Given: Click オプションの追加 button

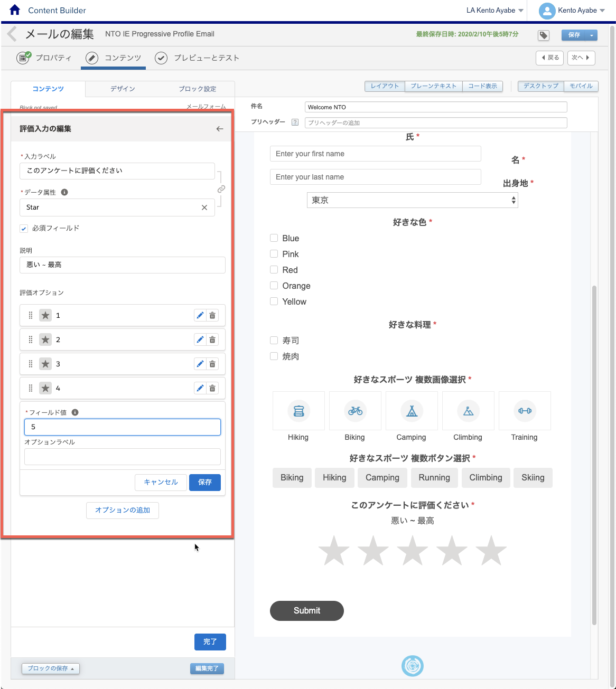Looking at the screenshot, I should [123, 510].
